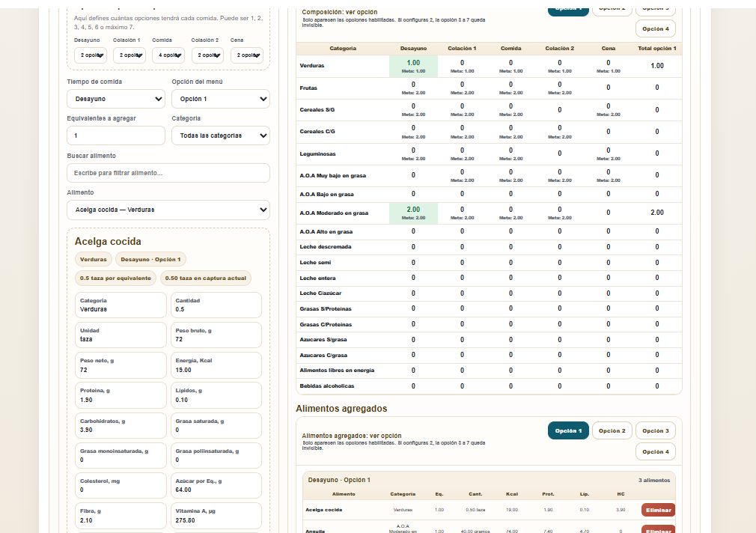Click the Alimentos libres en energía label
This screenshot has height=533, width=756.
pyautogui.click(x=337, y=371)
